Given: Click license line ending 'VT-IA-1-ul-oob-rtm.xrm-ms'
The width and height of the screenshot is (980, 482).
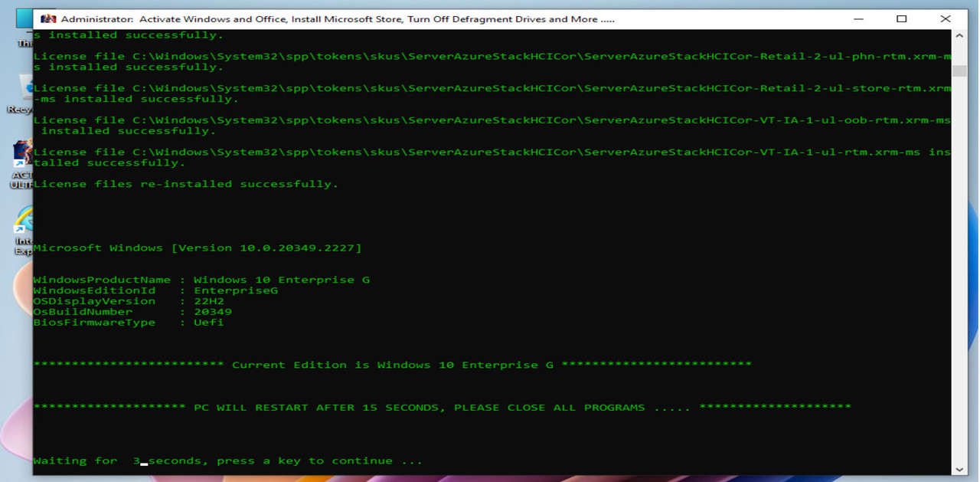Looking at the screenshot, I should click(492, 120).
